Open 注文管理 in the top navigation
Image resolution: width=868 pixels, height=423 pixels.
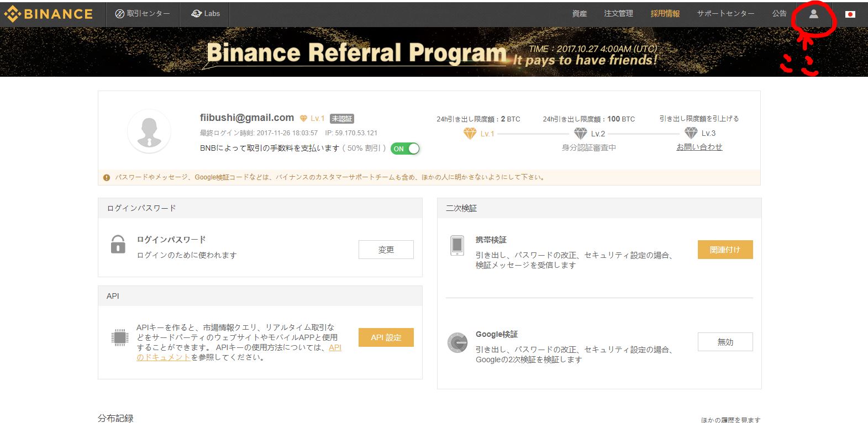pyautogui.click(x=618, y=14)
